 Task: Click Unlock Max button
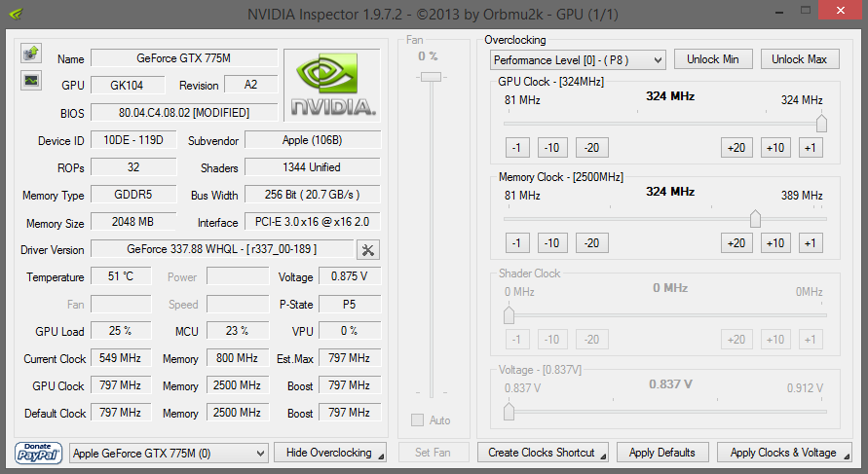(x=800, y=59)
